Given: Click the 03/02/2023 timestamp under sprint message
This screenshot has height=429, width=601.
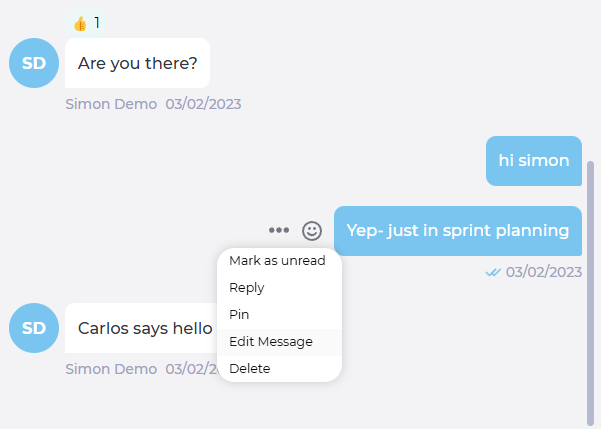Looking at the screenshot, I should (544, 272).
